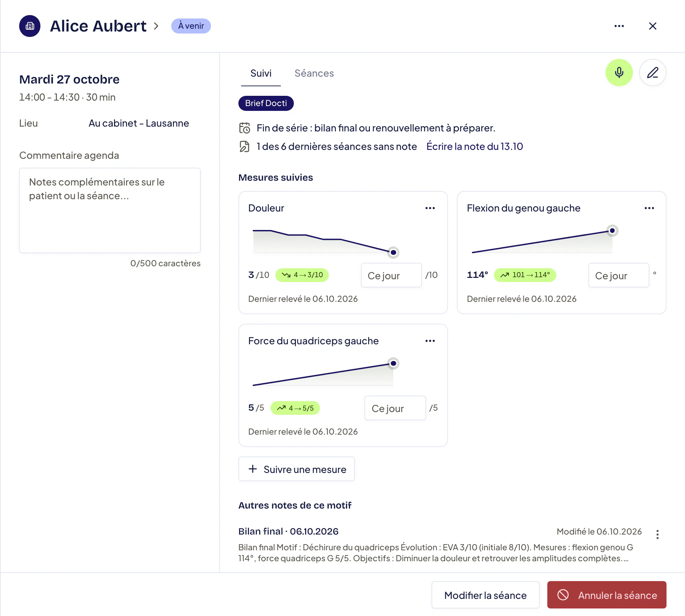Click the Brief Docti badge
Screen dimensions: 685x616
266,103
